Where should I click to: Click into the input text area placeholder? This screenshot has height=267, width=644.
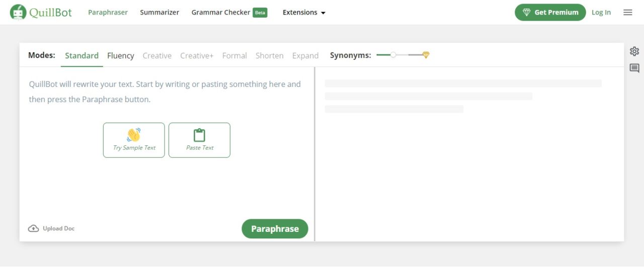(x=165, y=92)
